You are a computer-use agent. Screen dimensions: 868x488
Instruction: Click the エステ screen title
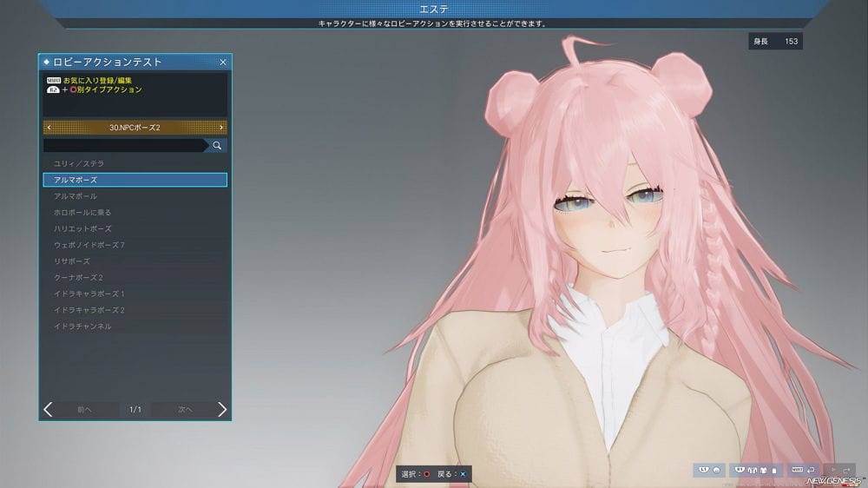434,9
